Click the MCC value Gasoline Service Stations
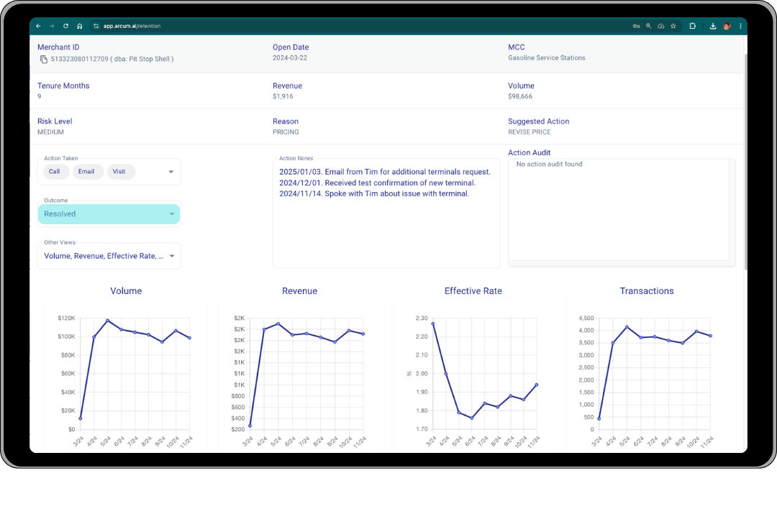 pyautogui.click(x=547, y=58)
